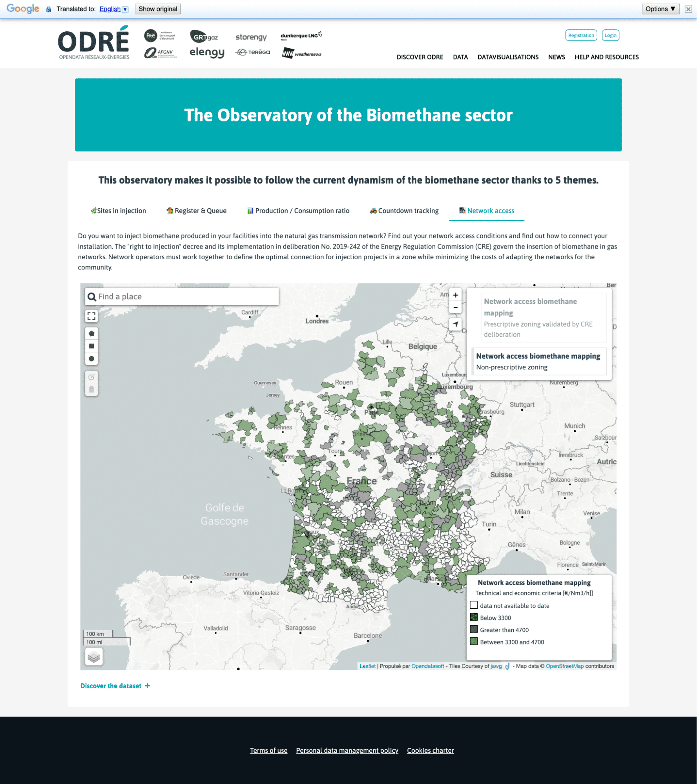Click the edit layers icon on map
Viewport: 697px width, 784px height.
(91, 377)
